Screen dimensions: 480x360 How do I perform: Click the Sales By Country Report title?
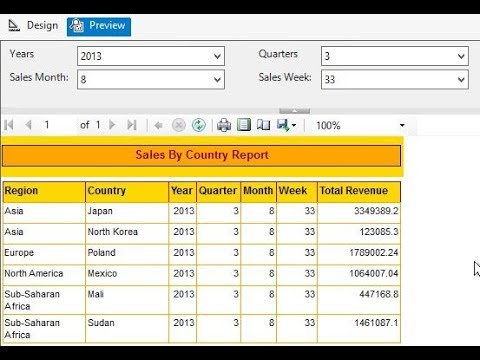coord(202,155)
